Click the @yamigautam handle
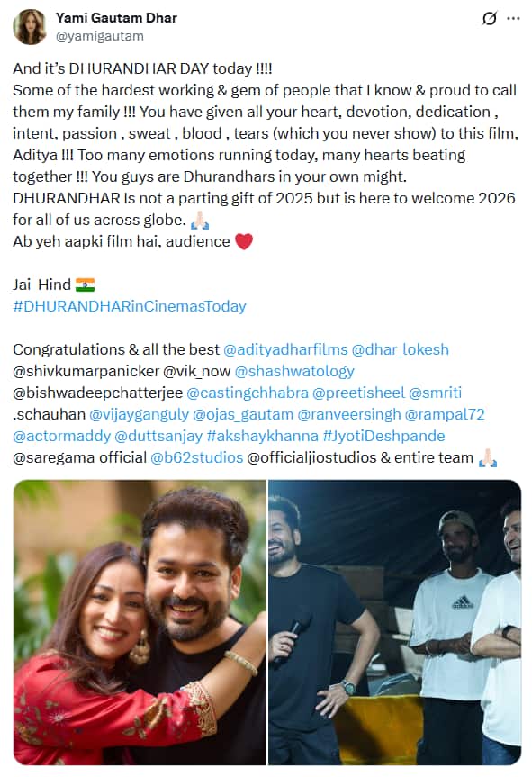This screenshot has height=777, width=532. [100, 36]
